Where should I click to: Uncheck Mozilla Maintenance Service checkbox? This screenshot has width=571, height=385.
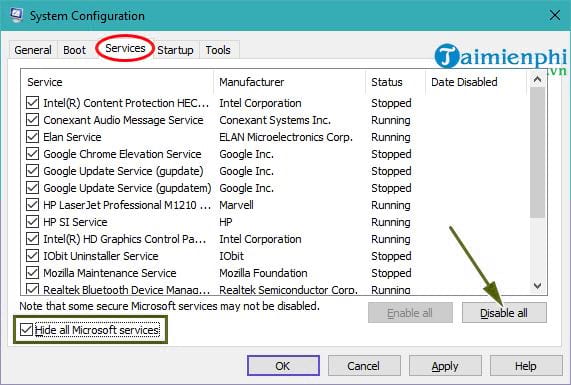click(x=32, y=273)
